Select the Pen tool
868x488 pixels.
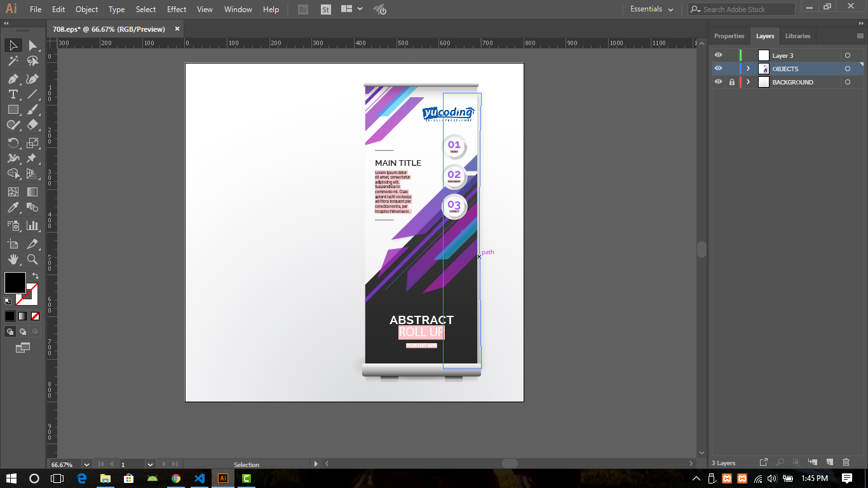(x=13, y=79)
